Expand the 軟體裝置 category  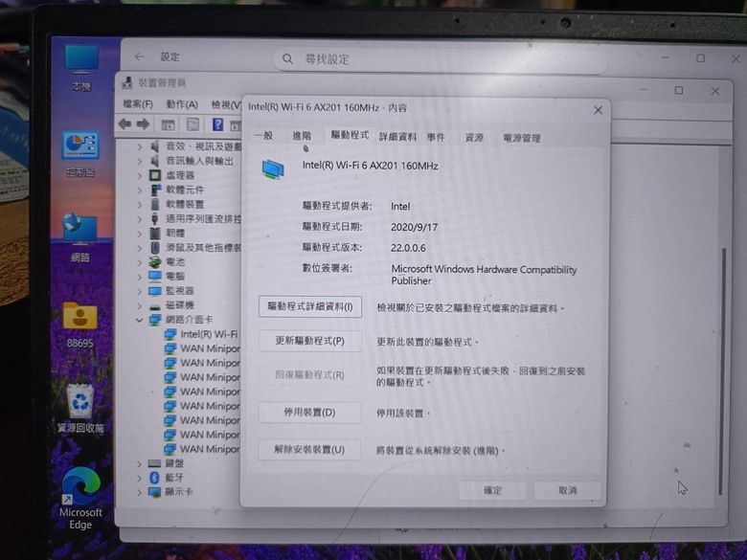coord(140,204)
